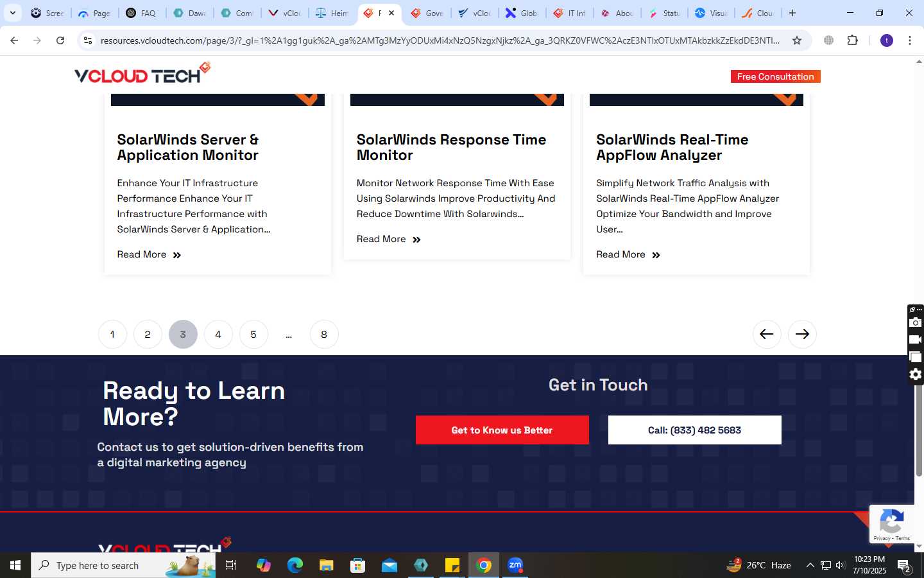Switch to the Glob tab
This screenshot has height=578, width=924.
[522, 13]
